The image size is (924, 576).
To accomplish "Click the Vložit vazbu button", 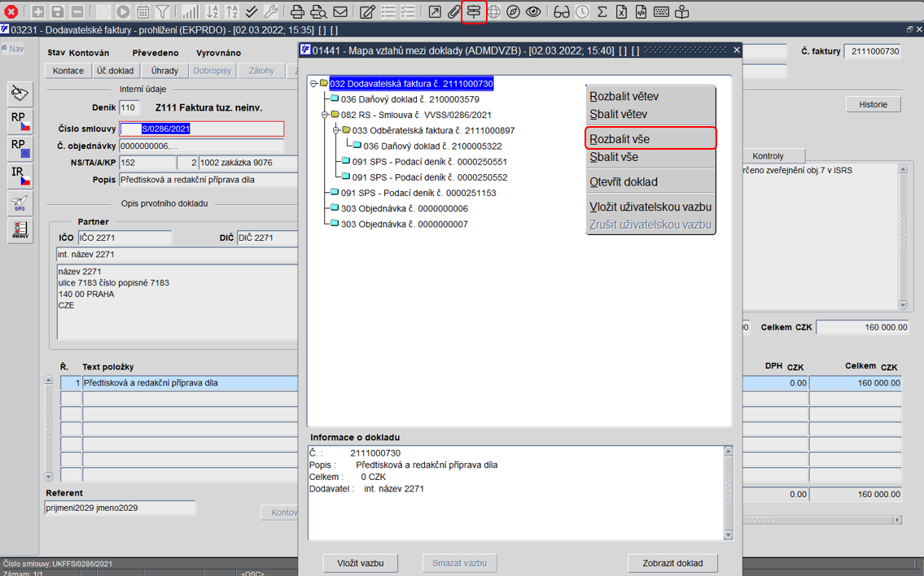I will (x=361, y=563).
